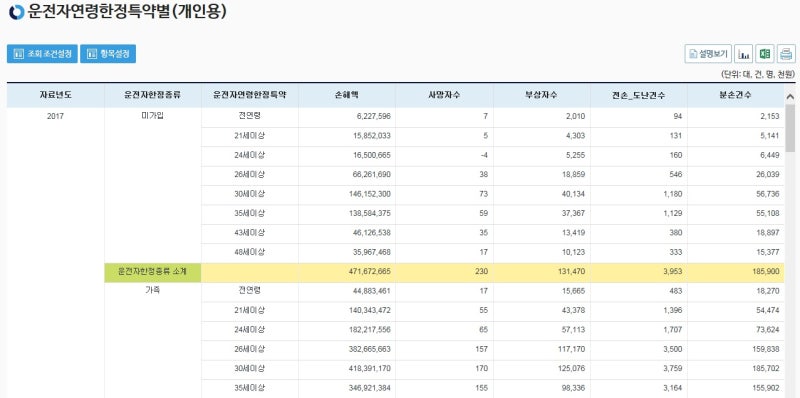Click the 부상자수 column header

[x=541, y=95]
